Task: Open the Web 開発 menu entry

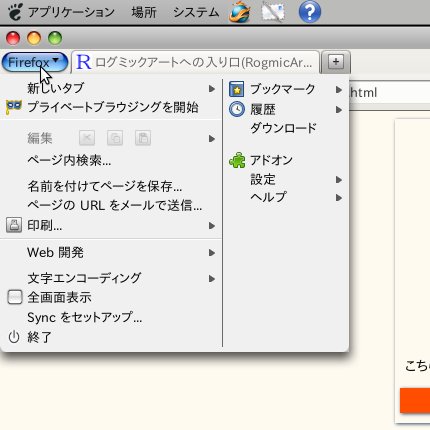Action: coord(111,253)
